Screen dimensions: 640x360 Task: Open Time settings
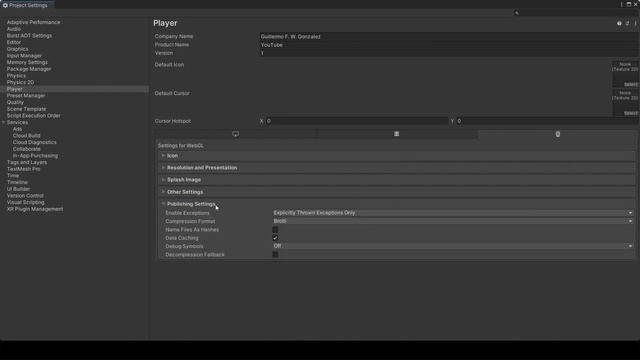(x=13, y=176)
